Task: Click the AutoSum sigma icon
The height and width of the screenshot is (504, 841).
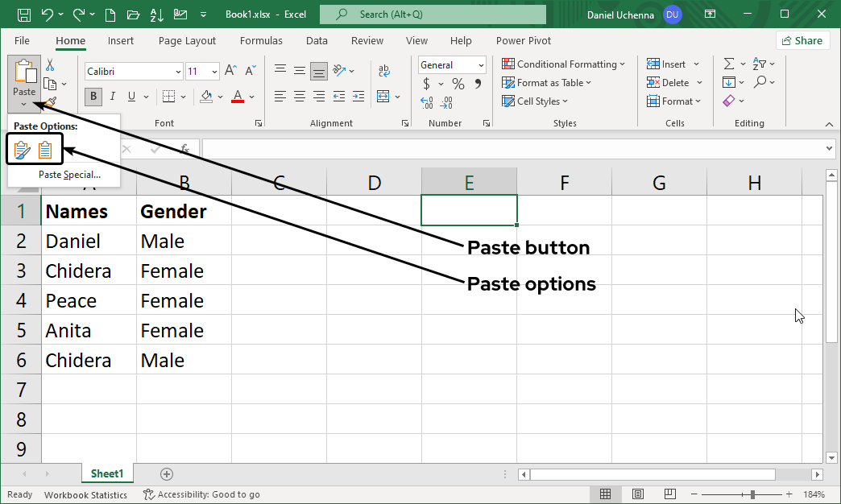Action: tap(729, 64)
